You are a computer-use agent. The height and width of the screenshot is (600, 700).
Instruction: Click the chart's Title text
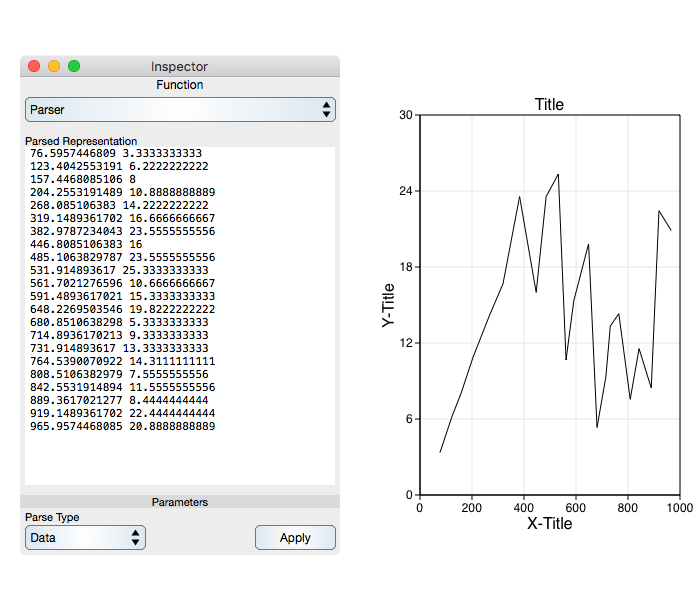pos(549,104)
